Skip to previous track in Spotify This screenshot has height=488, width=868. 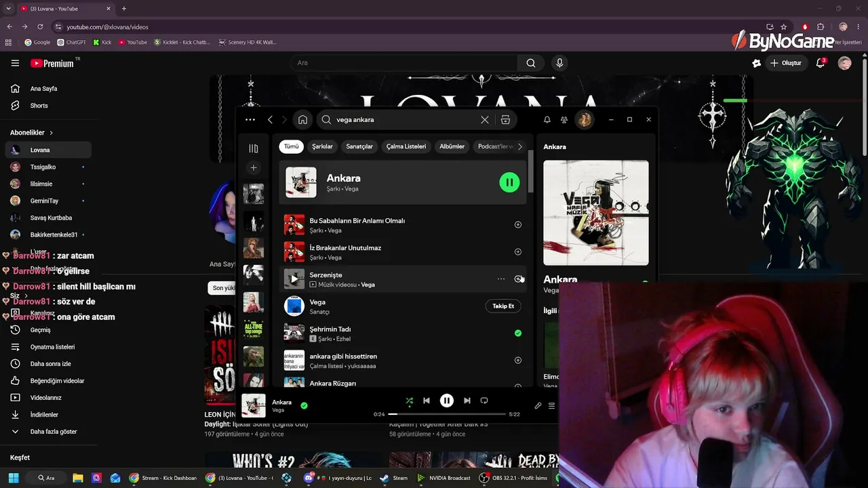tap(427, 401)
